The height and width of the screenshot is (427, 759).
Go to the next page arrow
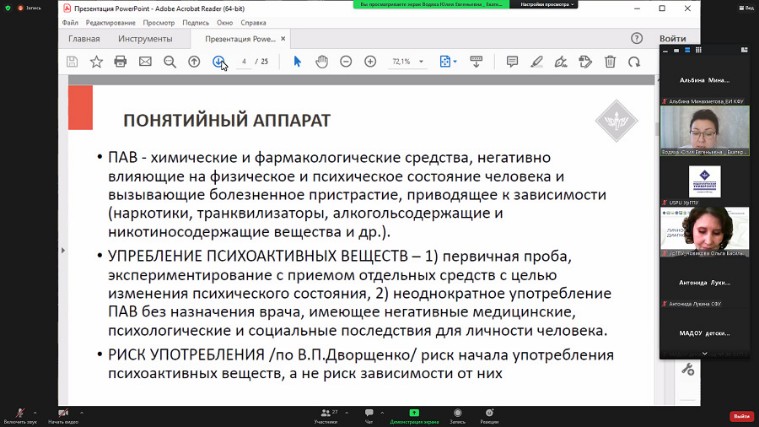[x=219, y=62]
